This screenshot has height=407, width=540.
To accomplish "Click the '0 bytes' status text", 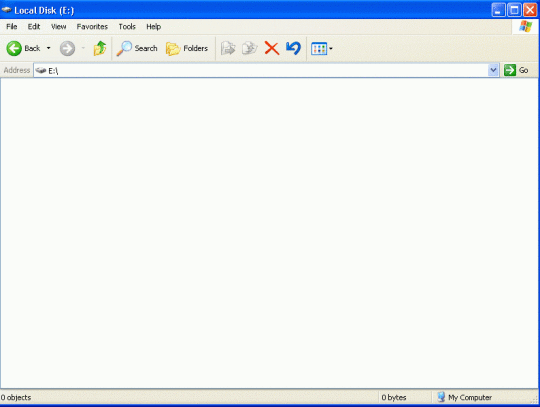I will pyautogui.click(x=394, y=397).
